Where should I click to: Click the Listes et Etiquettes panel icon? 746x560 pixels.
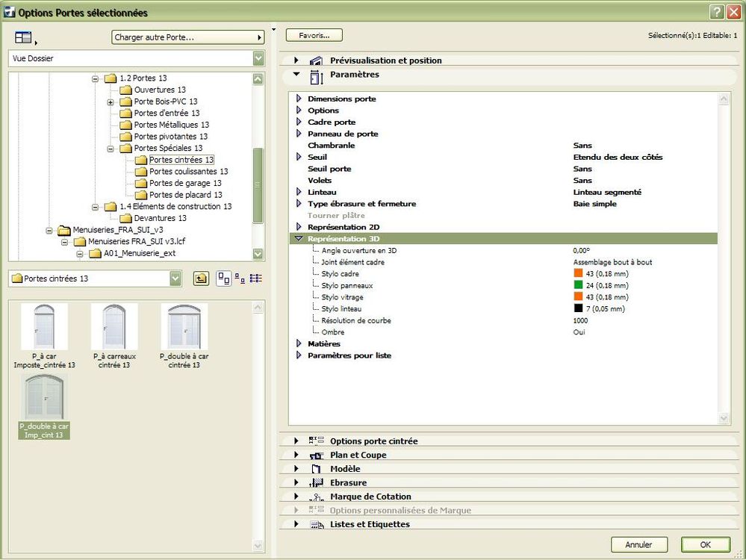coord(316,525)
